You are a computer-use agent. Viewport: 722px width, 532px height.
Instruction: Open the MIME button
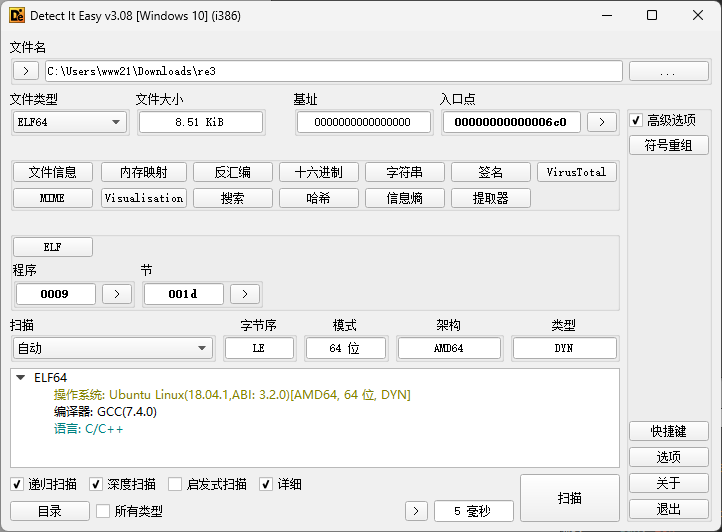tap(53, 198)
